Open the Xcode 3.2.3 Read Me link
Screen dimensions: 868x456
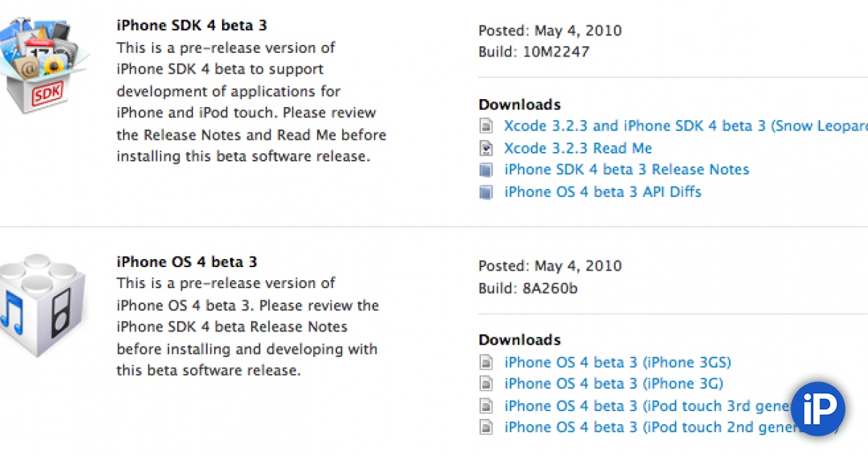click(577, 148)
